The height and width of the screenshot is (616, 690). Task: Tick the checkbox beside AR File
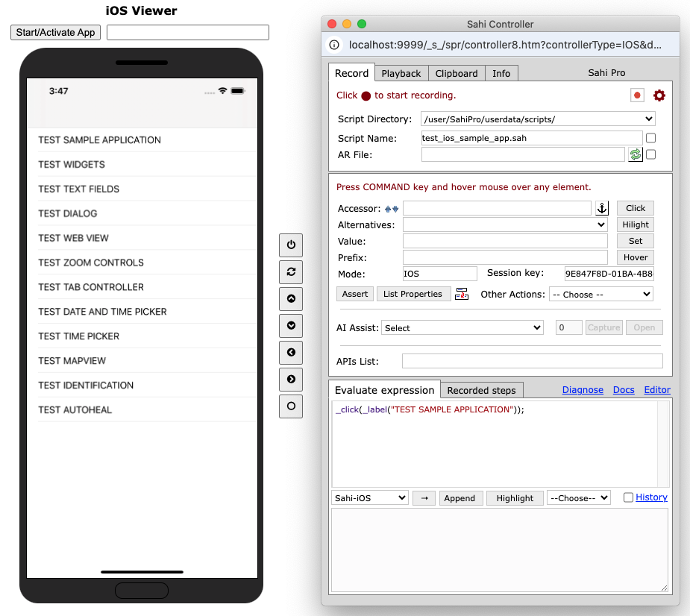coord(651,154)
